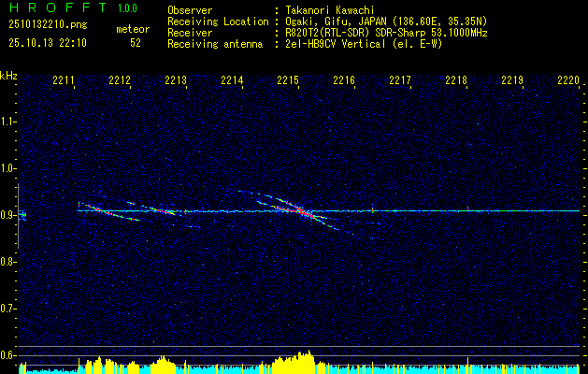Click the 2212 time axis marker

click(x=120, y=80)
